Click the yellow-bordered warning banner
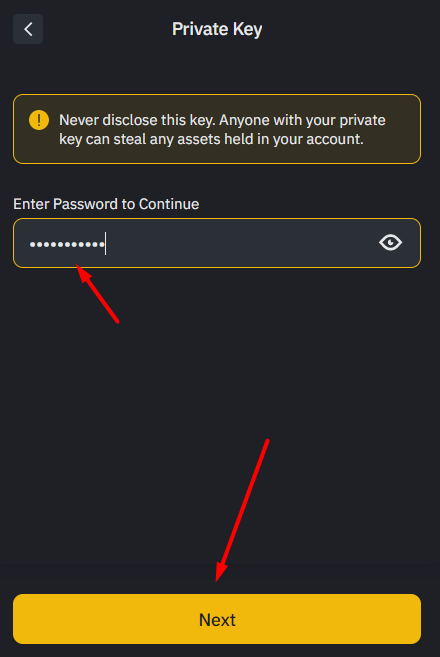The image size is (440, 657). pos(217,129)
